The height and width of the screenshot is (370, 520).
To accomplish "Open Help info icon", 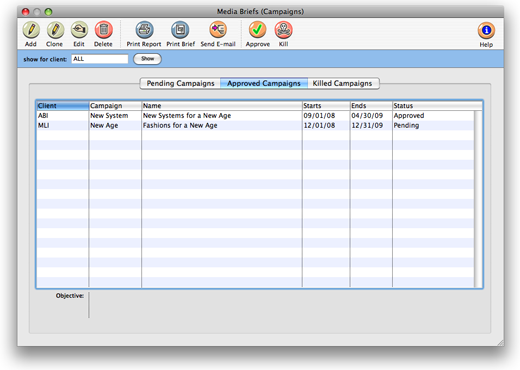I will [x=486, y=31].
